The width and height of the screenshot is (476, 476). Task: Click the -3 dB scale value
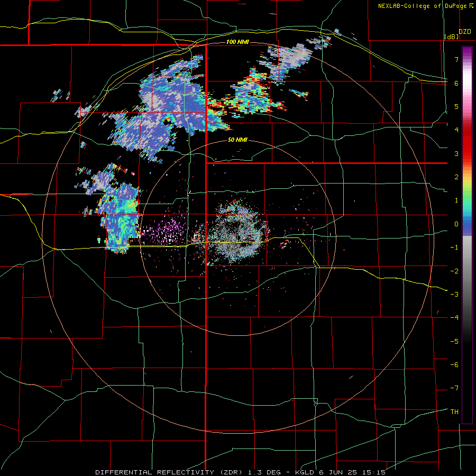coord(454,295)
